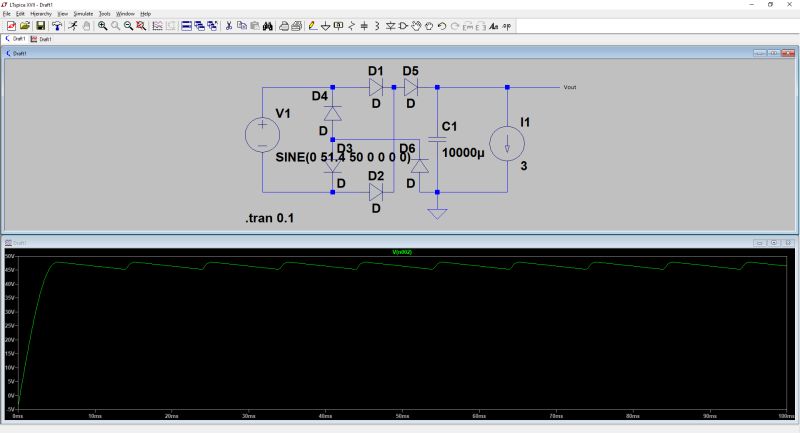Select the Label Net tool

(338, 26)
